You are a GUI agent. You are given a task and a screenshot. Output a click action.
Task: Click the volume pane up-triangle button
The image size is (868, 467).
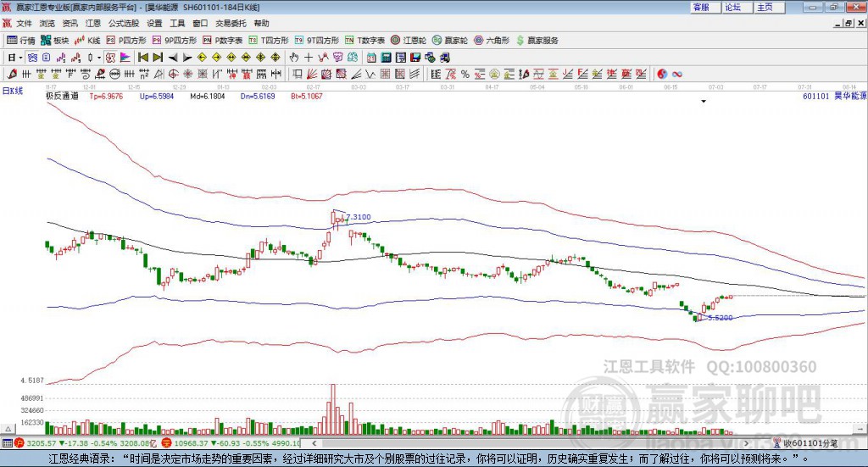point(8,429)
